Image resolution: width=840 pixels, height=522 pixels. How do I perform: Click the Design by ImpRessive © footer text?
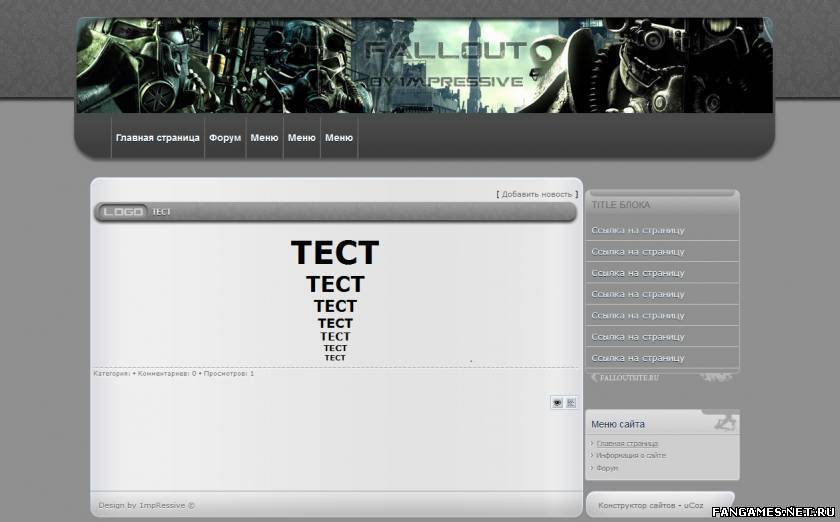pos(146,505)
